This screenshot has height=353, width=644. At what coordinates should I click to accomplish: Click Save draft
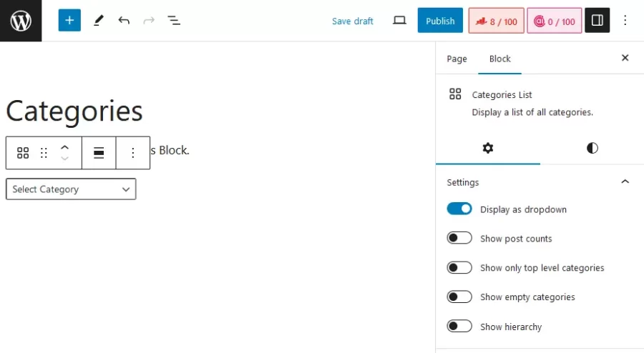point(352,21)
